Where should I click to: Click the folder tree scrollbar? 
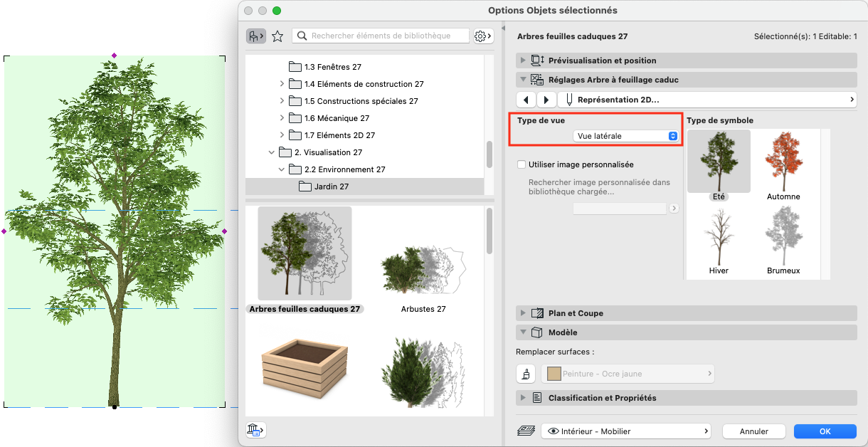489,154
